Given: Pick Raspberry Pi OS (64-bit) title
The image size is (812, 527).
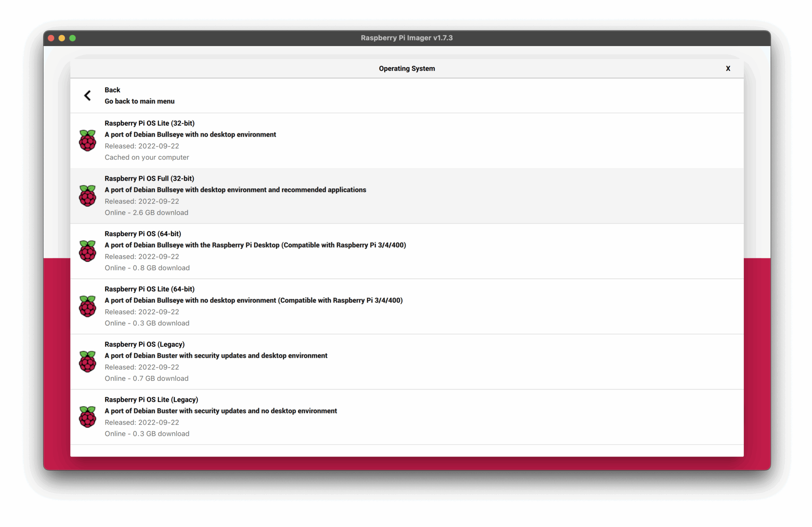Looking at the screenshot, I should pos(143,234).
